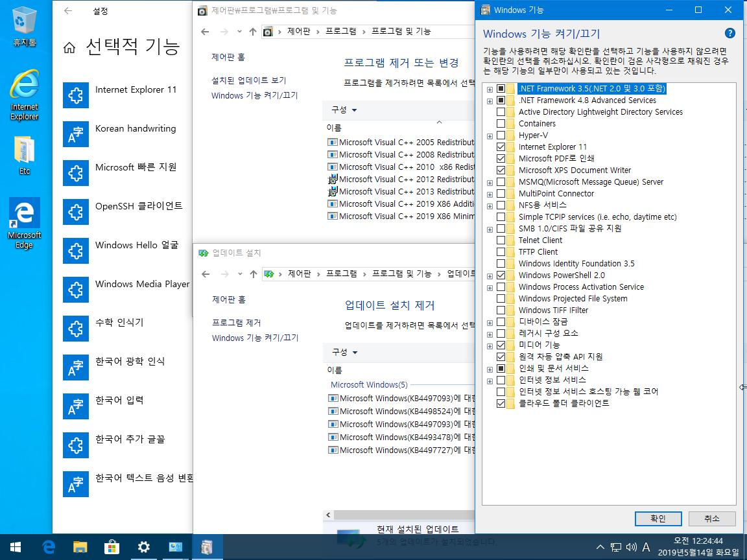
Task: Expand SMB 1.0/CIFS 파일 공유 지원 node
Action: tap(490, 229)
